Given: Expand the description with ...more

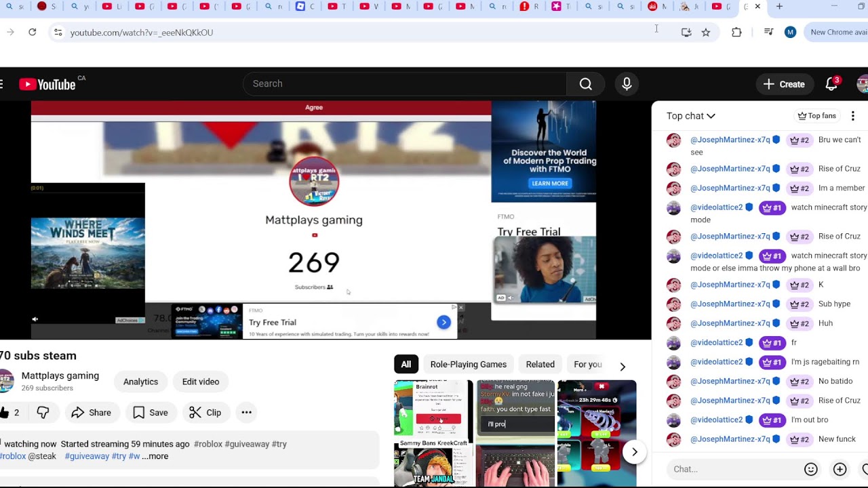Looking at the screenshot, I should [155, 456].
